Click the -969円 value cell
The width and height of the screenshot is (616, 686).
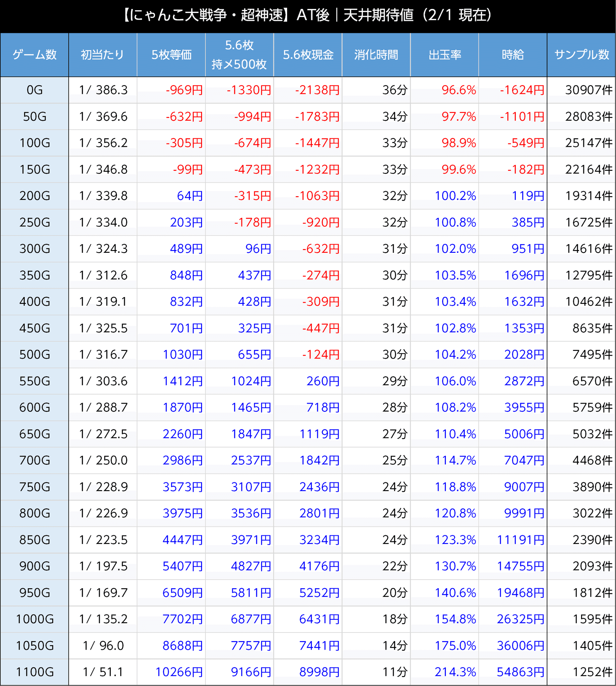(x=184, y=90)
